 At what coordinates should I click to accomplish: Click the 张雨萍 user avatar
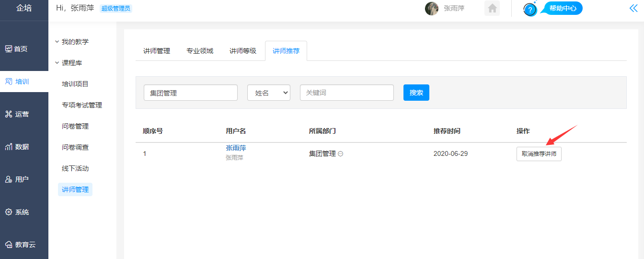coord(432,9)
